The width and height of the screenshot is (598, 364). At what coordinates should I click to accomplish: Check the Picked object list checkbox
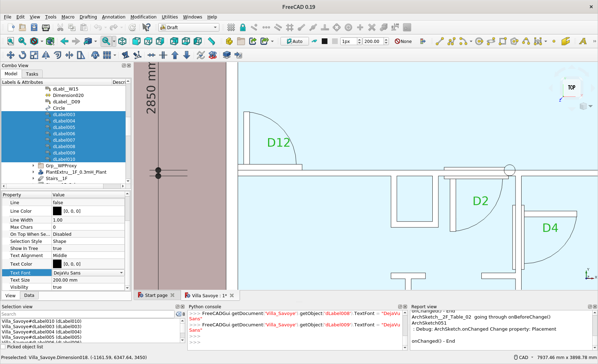point(4,347)
